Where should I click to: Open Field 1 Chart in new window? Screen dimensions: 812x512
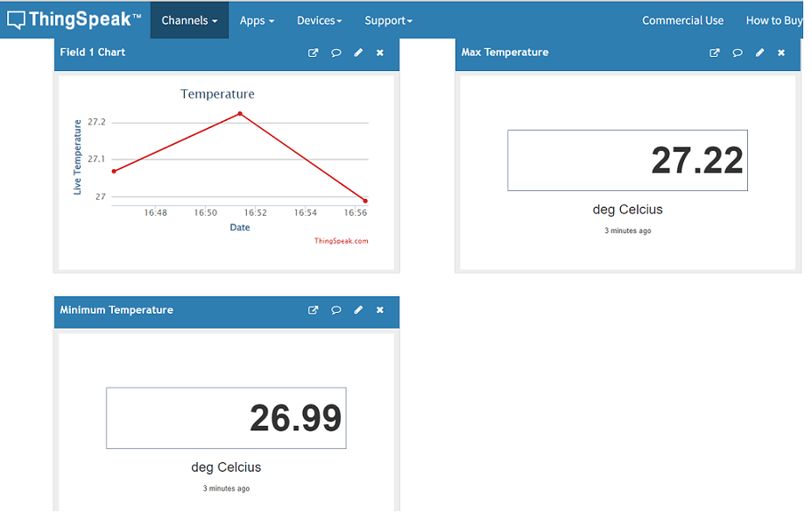(x=314, y=53)
